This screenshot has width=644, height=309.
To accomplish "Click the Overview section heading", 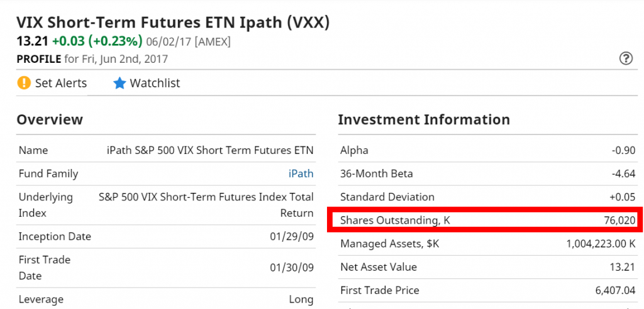I will (50, 119).
